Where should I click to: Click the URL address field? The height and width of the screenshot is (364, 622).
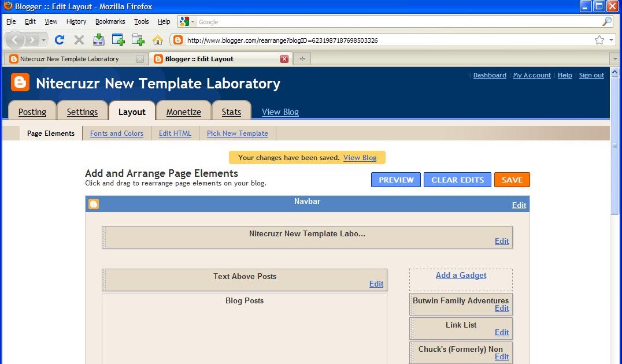point(388,40)
